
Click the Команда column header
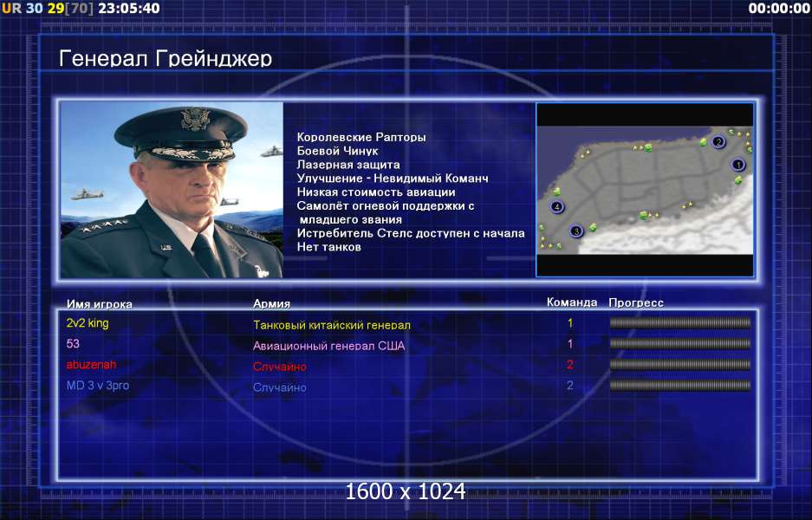click(x=572, y=302)
